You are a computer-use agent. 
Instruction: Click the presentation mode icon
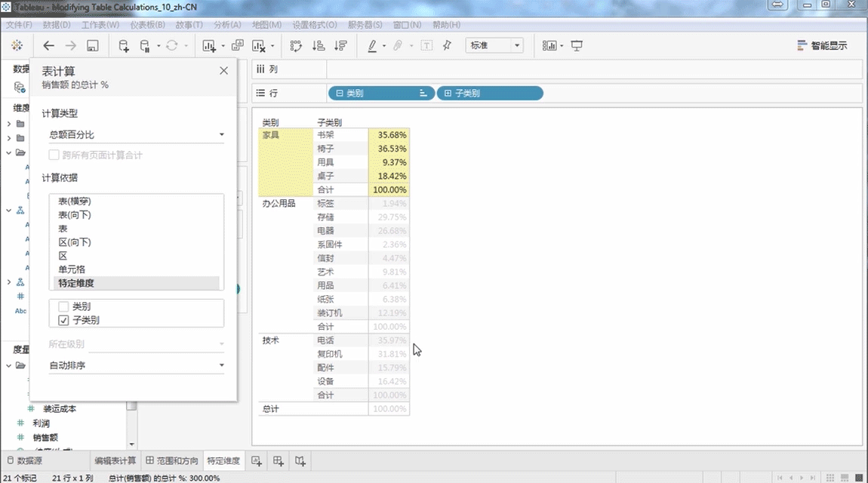pyautogui.click(x=577, y=46)
